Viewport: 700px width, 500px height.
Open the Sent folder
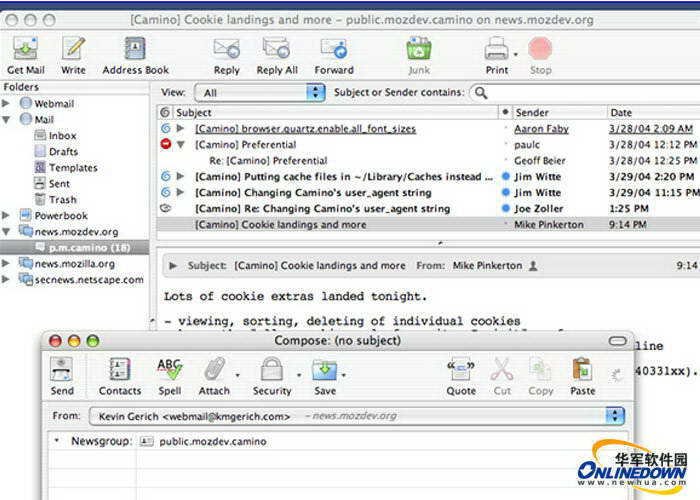(x=59, y=184)
